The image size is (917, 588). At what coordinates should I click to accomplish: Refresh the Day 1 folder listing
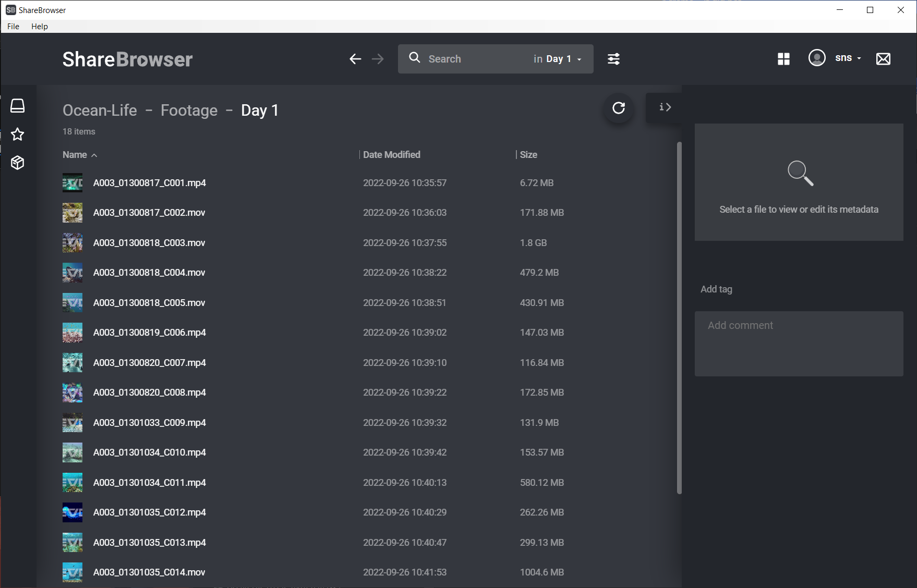click(619, 108)
